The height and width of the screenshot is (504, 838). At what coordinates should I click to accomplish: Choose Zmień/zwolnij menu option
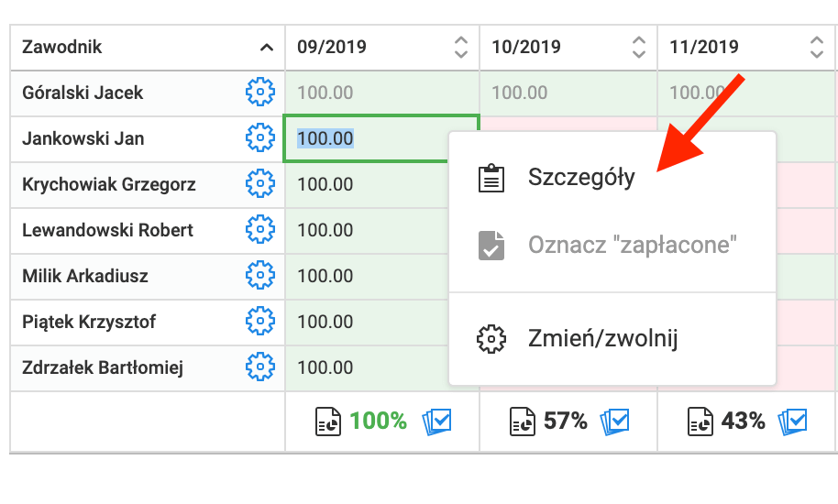[602, 339]
